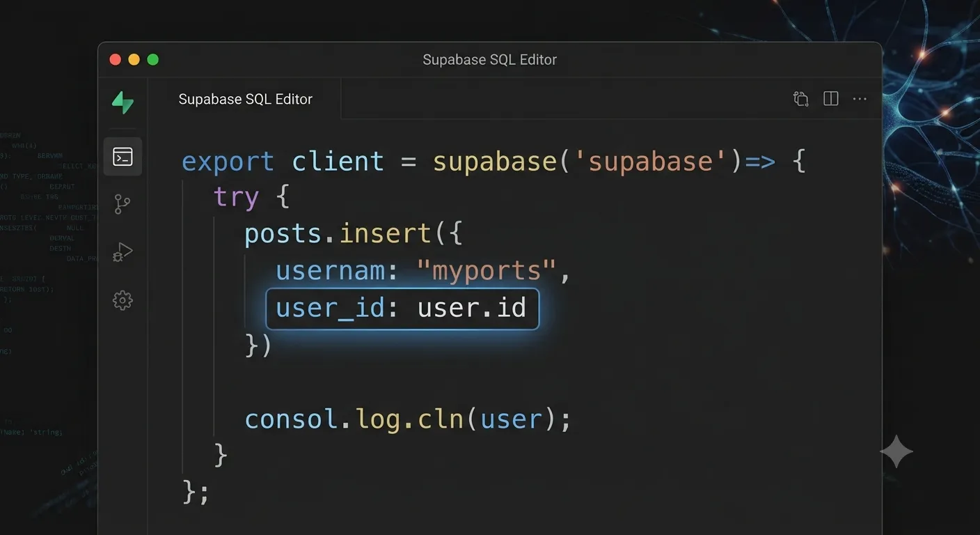The image size is (980, 535).
Task: Click the 'export' keyword in the code
Action: (228, 162)
